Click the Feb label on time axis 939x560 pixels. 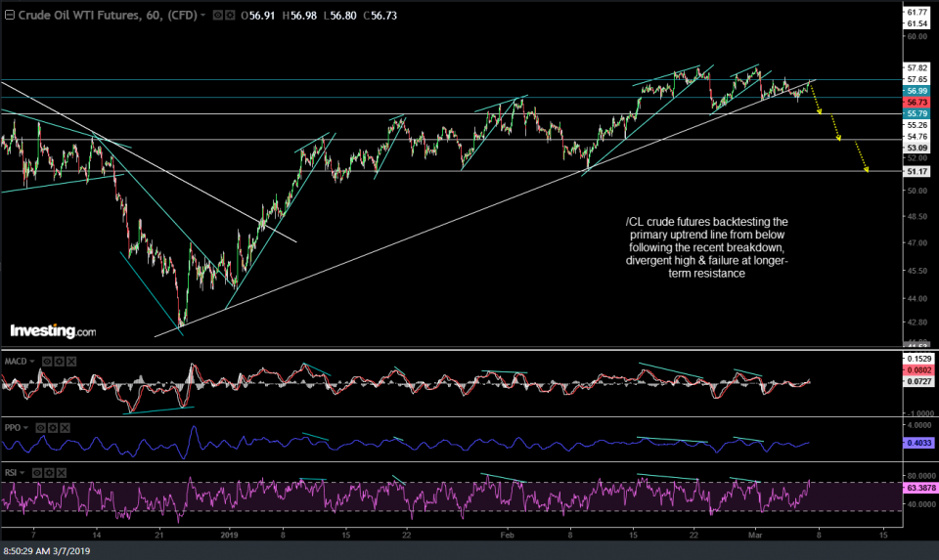[x=508, y=535]
